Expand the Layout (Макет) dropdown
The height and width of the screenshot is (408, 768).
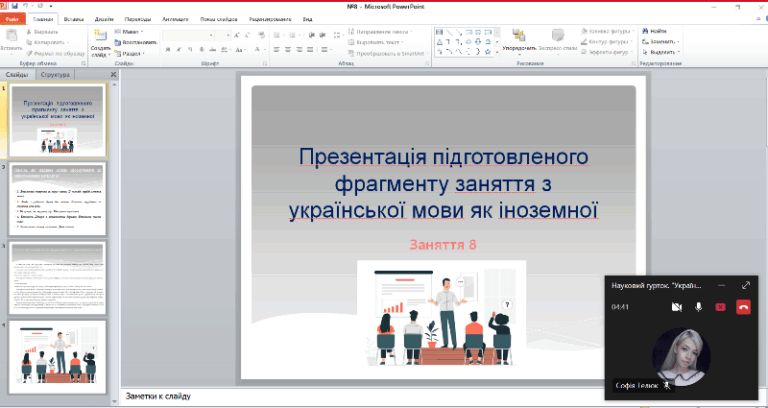(x=132, y=31)
